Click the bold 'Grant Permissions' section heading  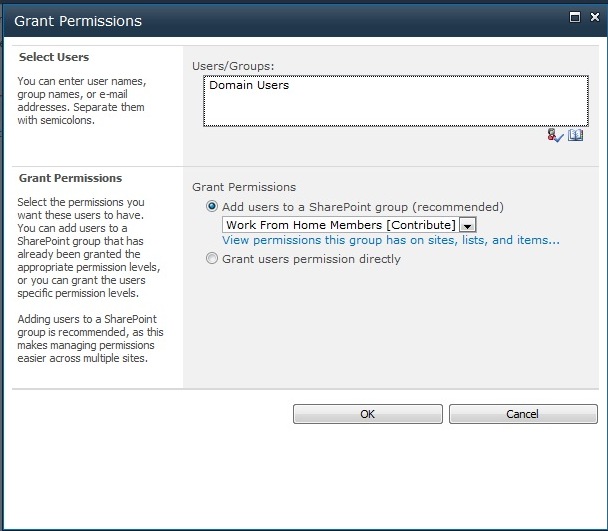[x=71, y=178]
